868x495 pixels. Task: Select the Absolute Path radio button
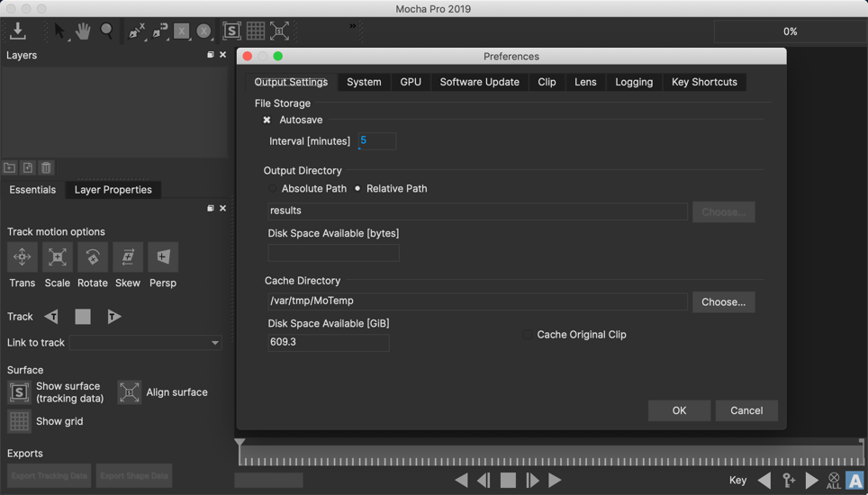272,189
